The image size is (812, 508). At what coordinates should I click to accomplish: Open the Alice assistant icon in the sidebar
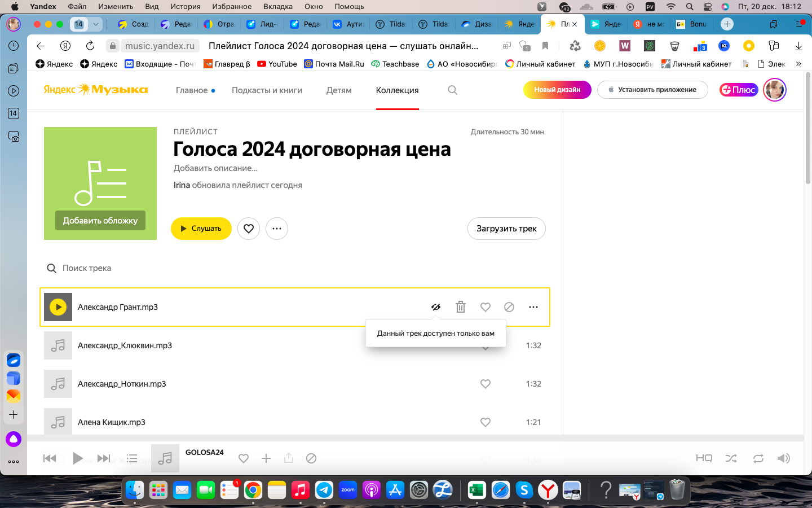click(14, 439)
